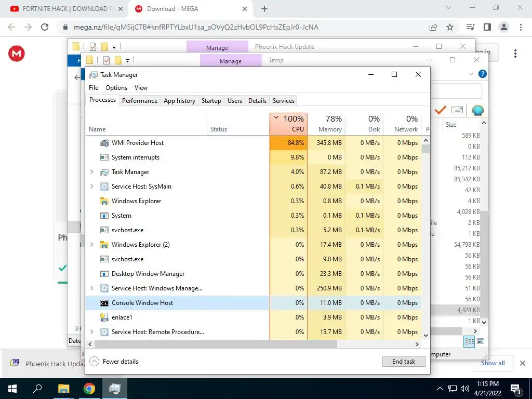The width and height of the screenshot is (532, 399).
Task: Open Chrome profile avatar
Action: pos(504,27)
